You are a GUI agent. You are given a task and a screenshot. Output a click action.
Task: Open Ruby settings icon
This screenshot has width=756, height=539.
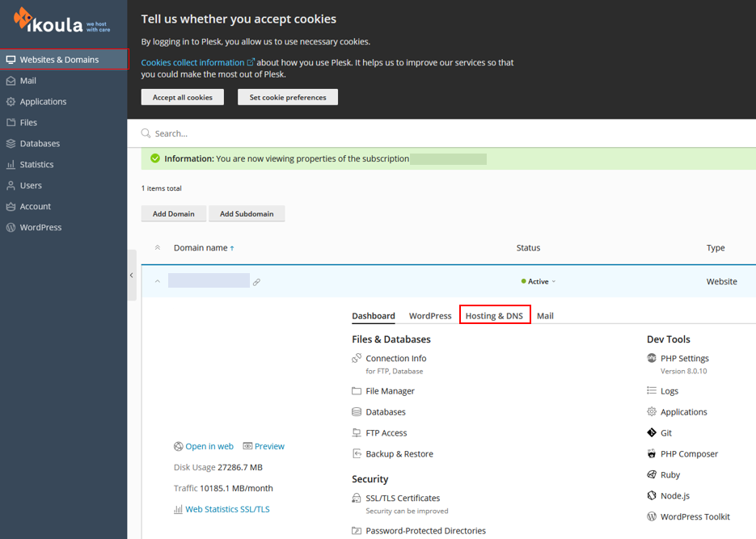pyautogui.click(x=652, y=474)
